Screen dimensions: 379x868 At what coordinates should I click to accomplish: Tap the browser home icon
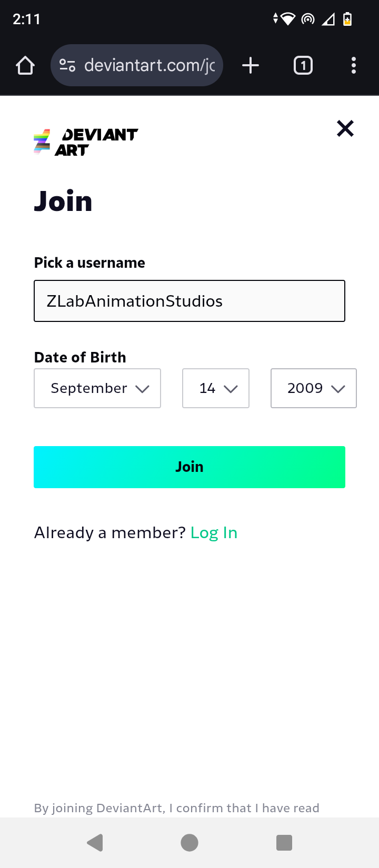(25, 66)
